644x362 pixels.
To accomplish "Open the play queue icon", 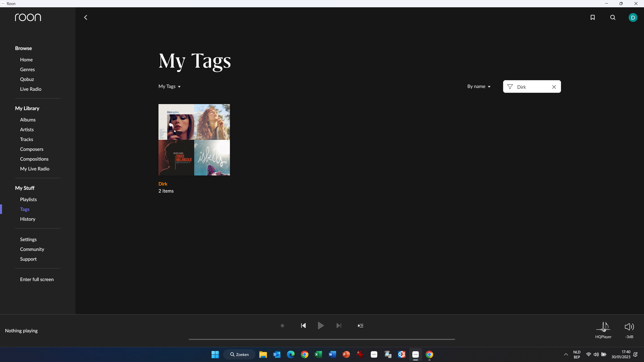I will [360, 326].
